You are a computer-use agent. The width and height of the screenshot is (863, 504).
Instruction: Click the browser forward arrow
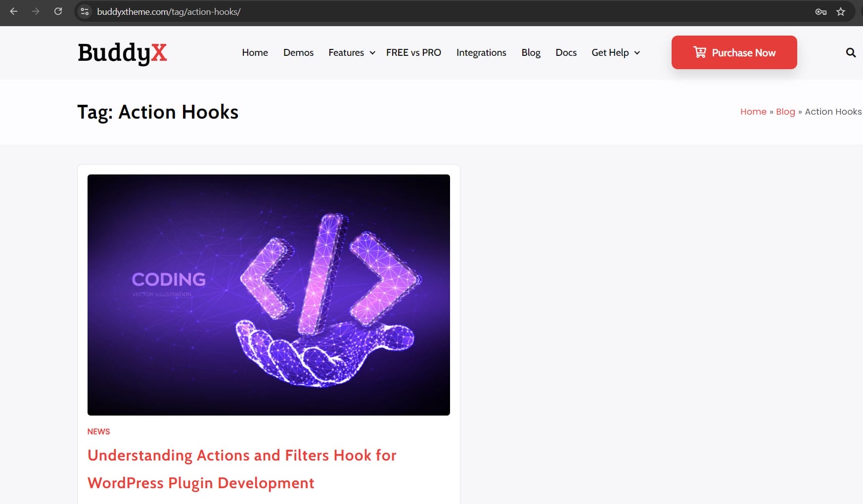tap(36, 11)
